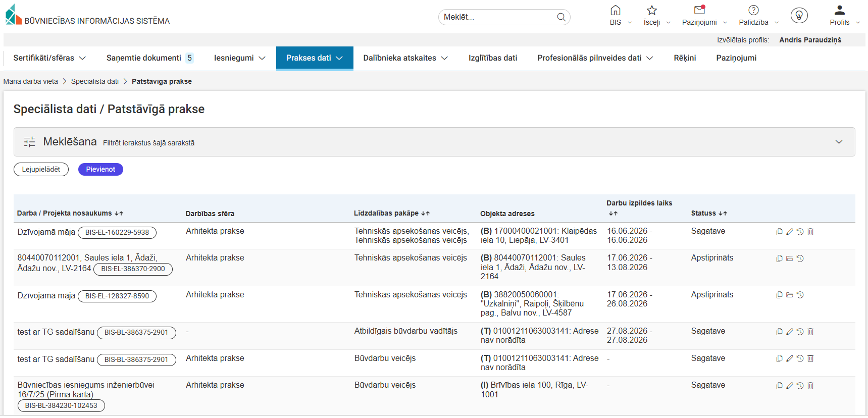The height and width of the screenshot is (418, 868).
Task: Edit the BIS-EL-160229-5938 row with pencil icon
Action: [790, 232]
